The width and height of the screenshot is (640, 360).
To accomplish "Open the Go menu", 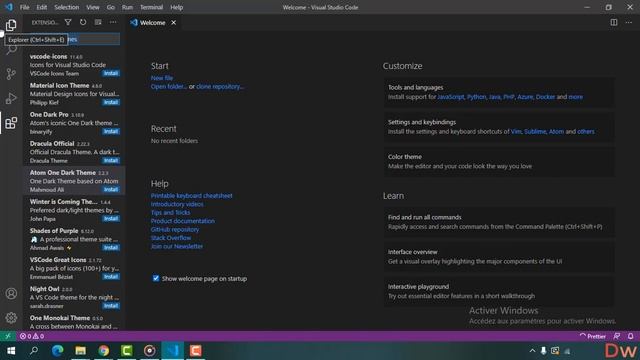I will click(x=111, y=7).
